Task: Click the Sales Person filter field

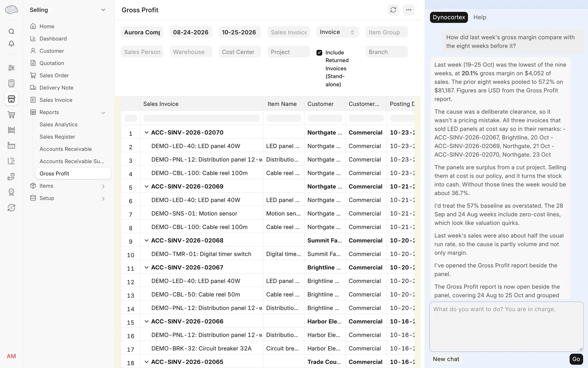Action: (142, 52)
